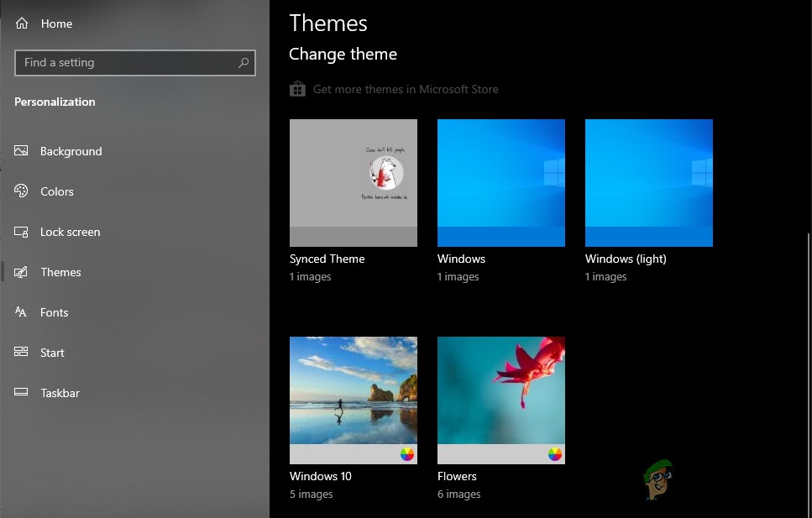Apply the Windows (light) theme thumbnail
This screenshot has height=518, width=812.
click(x=649, y=183)
